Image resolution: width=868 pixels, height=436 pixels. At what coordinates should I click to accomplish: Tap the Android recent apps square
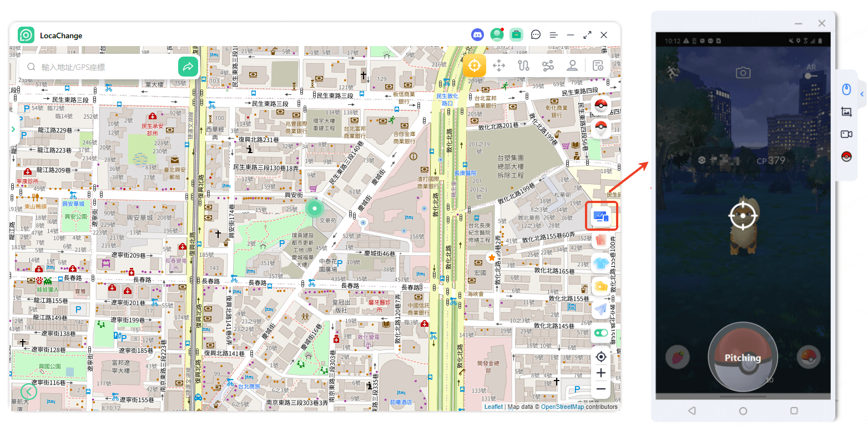794,411
